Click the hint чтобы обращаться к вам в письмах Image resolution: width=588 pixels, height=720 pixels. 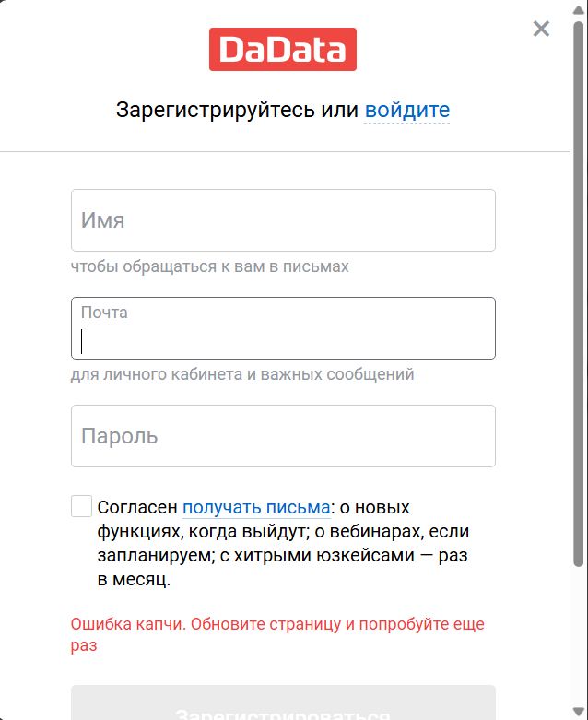pos(210,266)
